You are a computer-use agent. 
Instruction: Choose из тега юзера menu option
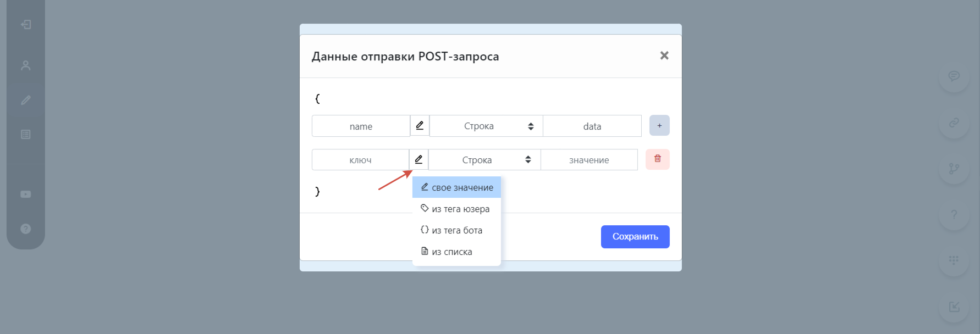click(x=456, y=209)
